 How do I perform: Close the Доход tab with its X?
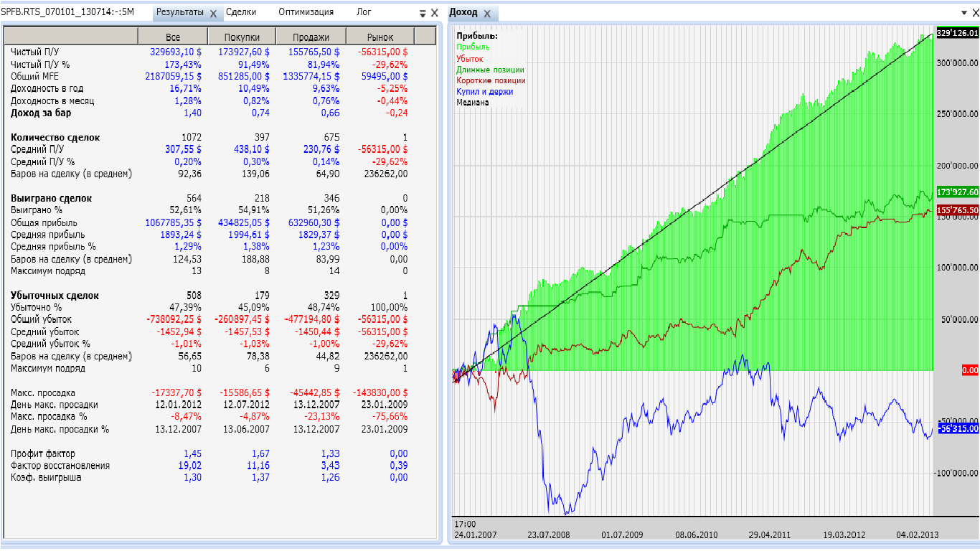tap(486, 14)
